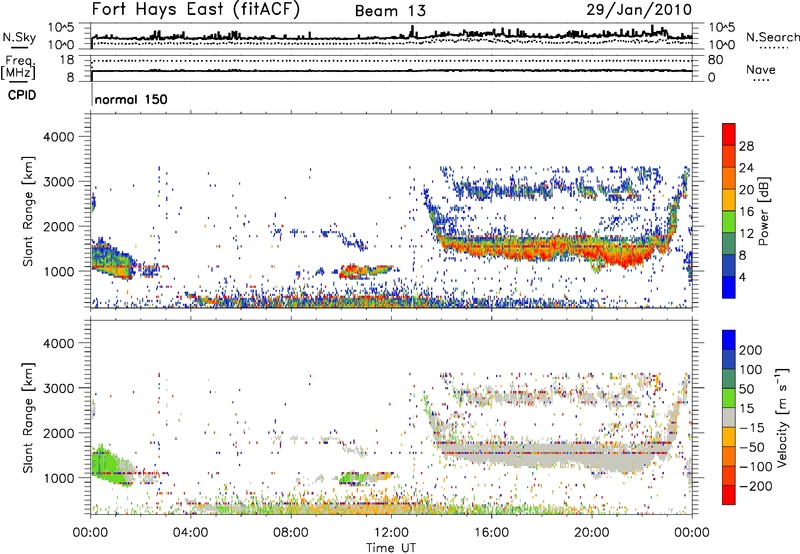This screenshot has height=554, width=800.
Task: Click the "20:00" time axis label
Action: tap(591, 533)
